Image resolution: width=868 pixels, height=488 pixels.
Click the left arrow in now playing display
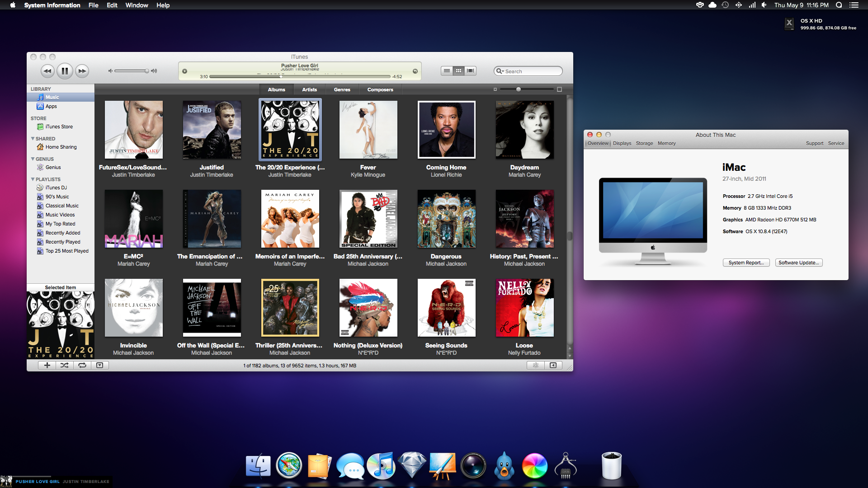coord(184,71)
